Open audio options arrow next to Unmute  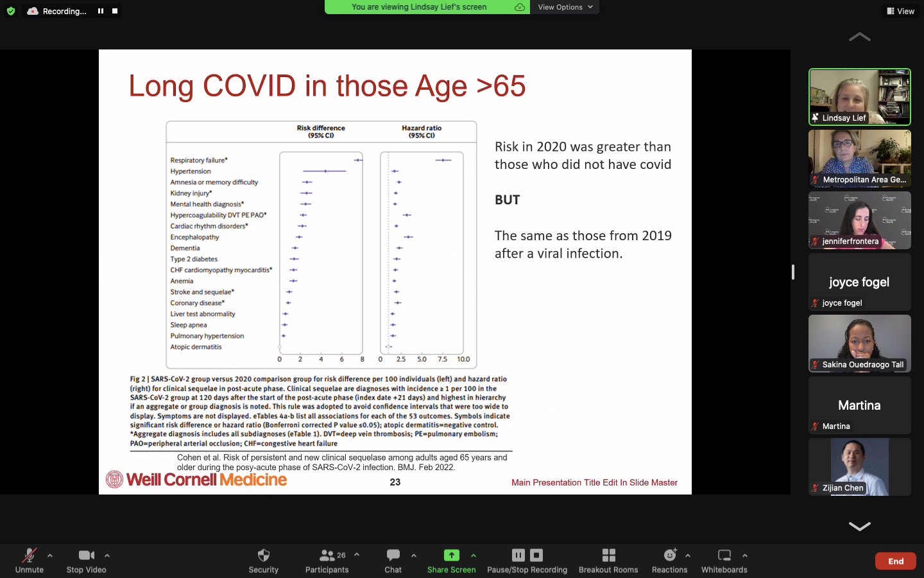click(50, 556)
